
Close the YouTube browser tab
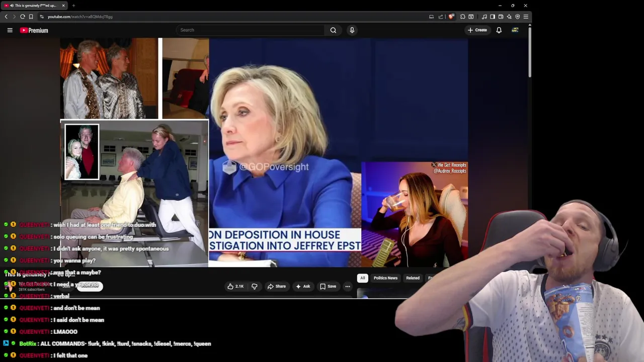[63, 6]
